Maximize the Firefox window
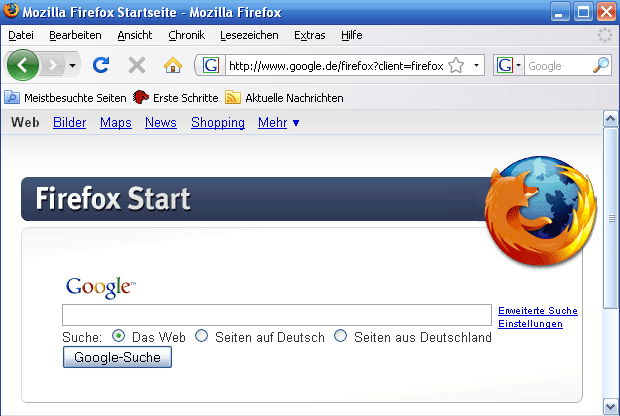 [583, 11]
